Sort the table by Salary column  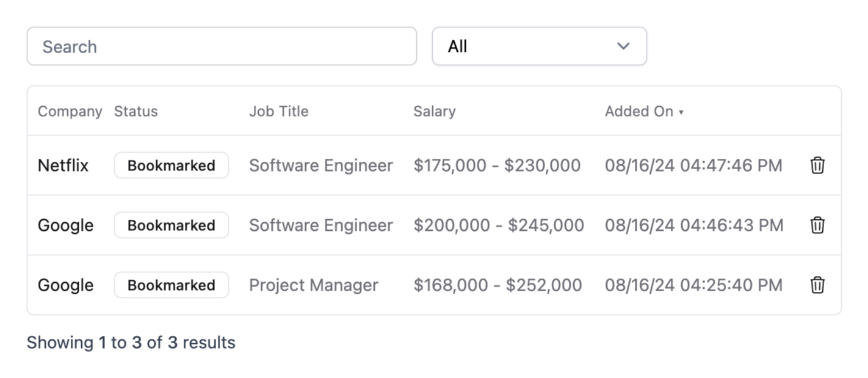[x=434, y=112]
